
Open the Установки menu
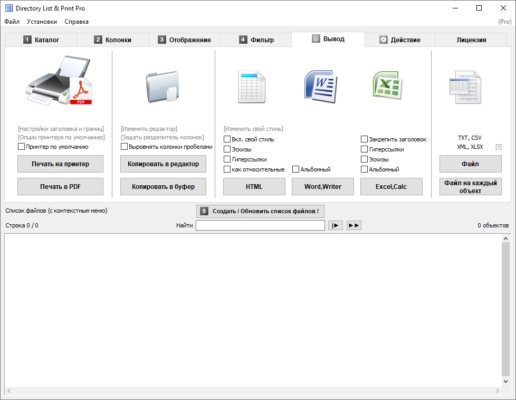pyautogui.click(x=42, y=22)
